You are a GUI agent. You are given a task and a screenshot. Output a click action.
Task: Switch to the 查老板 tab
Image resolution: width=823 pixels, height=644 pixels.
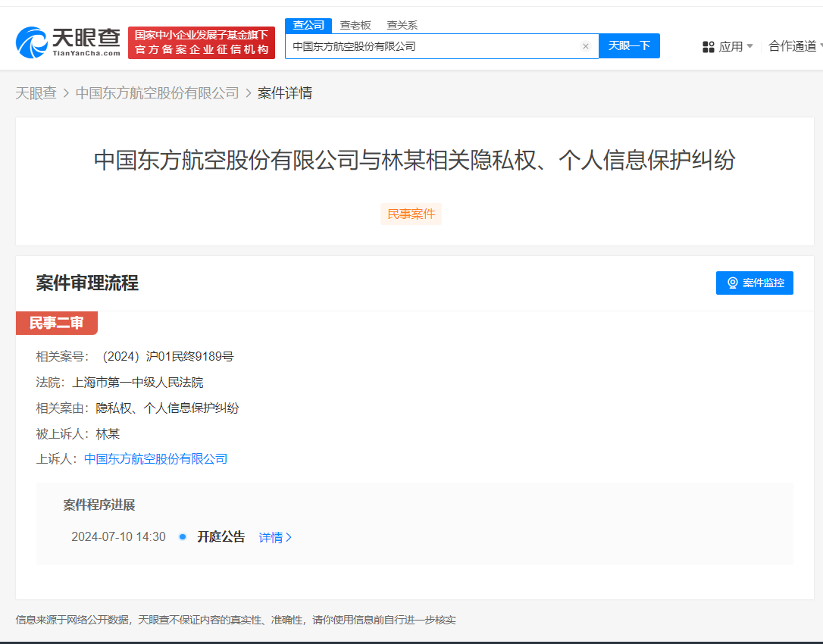click(x=355, y=25)
